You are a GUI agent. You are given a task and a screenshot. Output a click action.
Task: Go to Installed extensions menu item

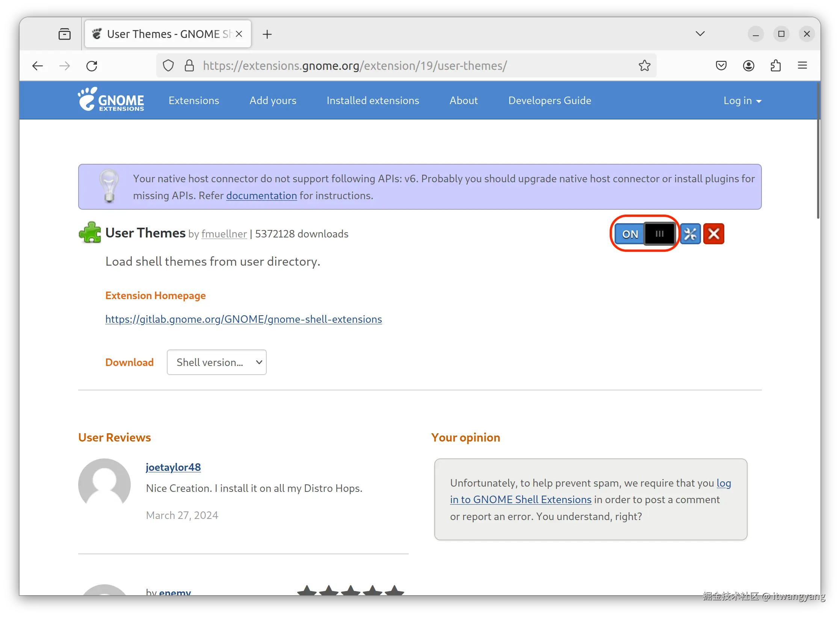(373, 101)
